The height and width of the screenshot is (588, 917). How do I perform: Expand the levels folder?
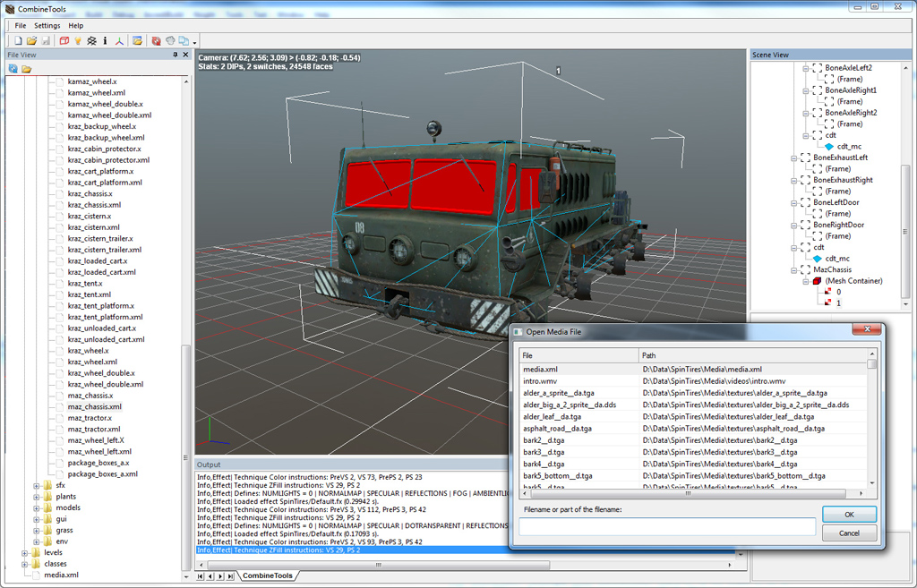24,553
